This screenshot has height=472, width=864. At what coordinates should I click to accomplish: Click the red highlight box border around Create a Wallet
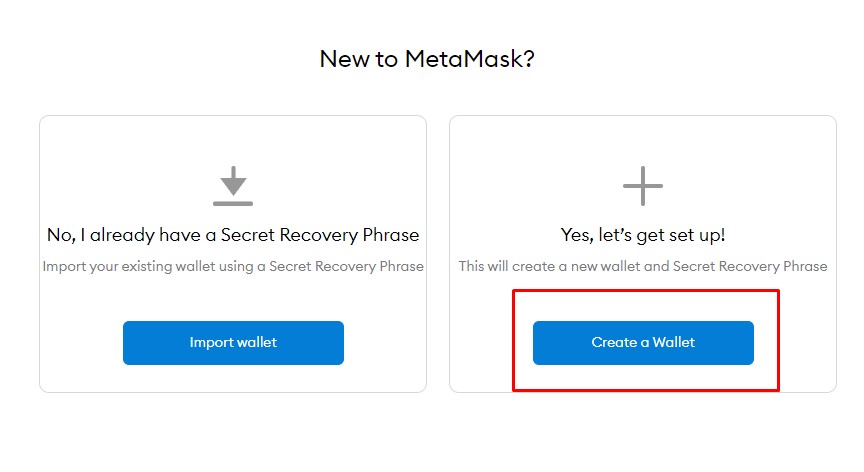[646, 291]
